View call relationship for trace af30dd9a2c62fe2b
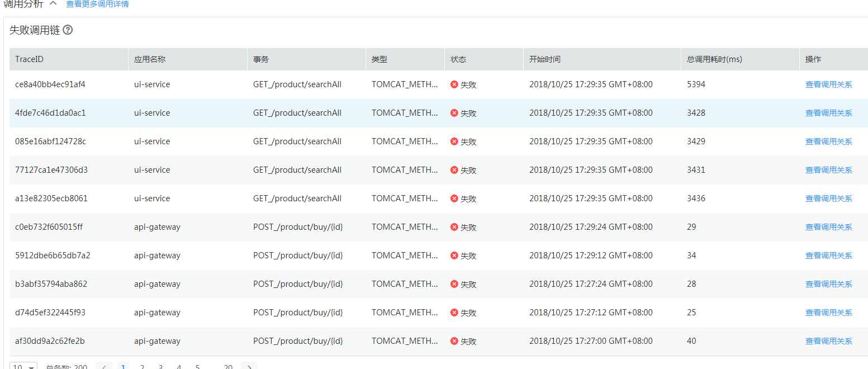The width and height of the screenshot is (868, 369). (x=828, y=342)
